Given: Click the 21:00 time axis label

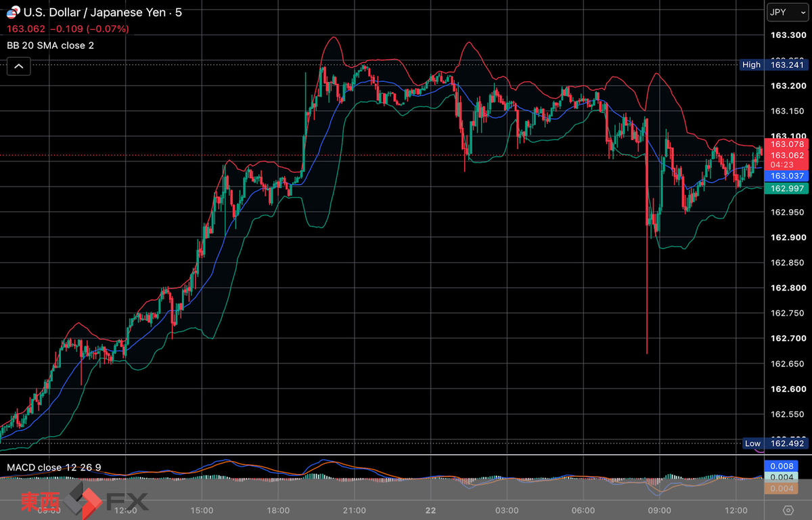Looking at the screenshot, I should (355, 510).
